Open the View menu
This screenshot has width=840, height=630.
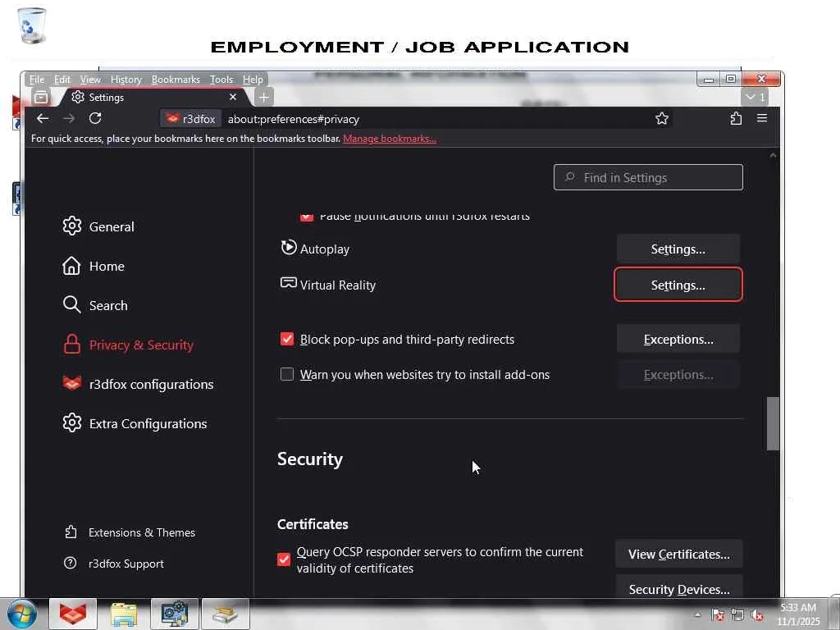coord(90,80)
